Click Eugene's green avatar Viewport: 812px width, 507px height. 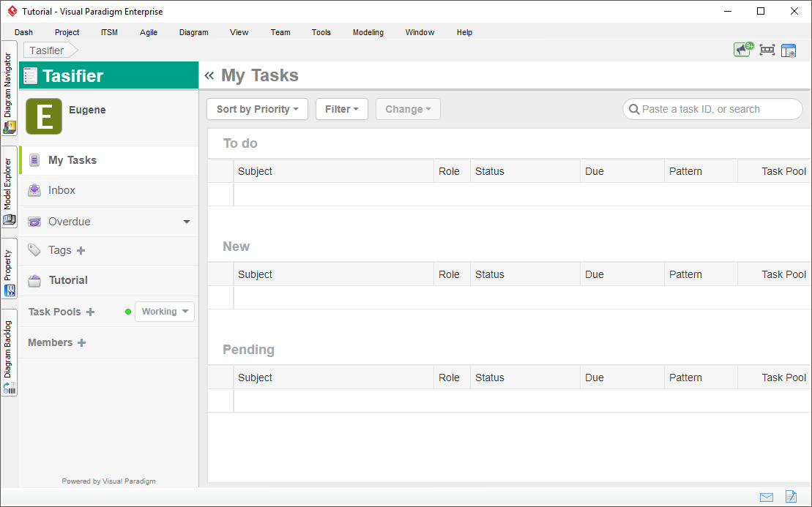[x=44, y=116]
